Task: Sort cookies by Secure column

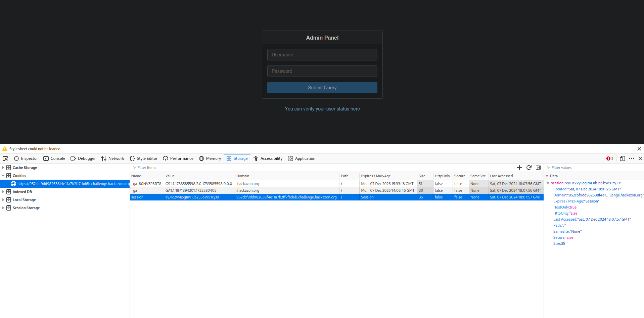Action: coord(461,176)
